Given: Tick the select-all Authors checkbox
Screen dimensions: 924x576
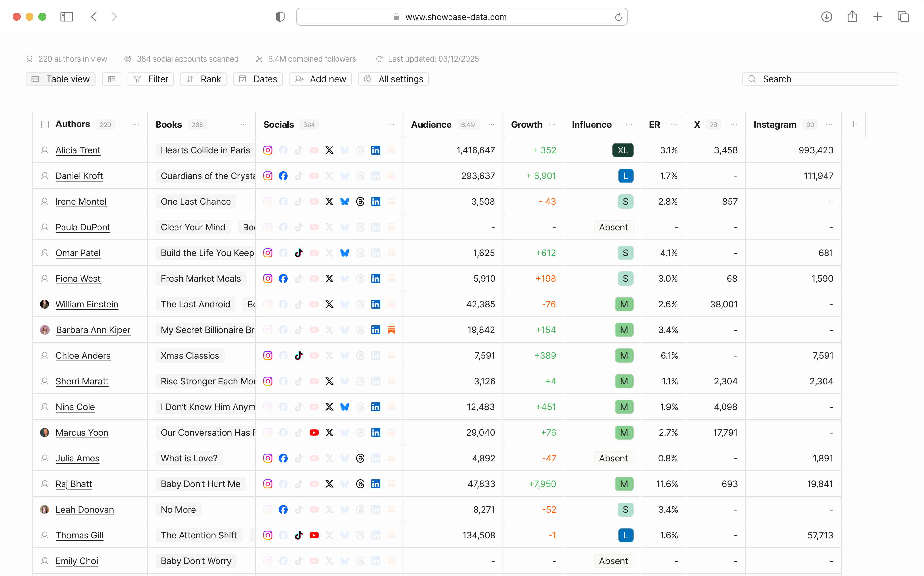Looking at the screenshot, I should pos(45,125).
